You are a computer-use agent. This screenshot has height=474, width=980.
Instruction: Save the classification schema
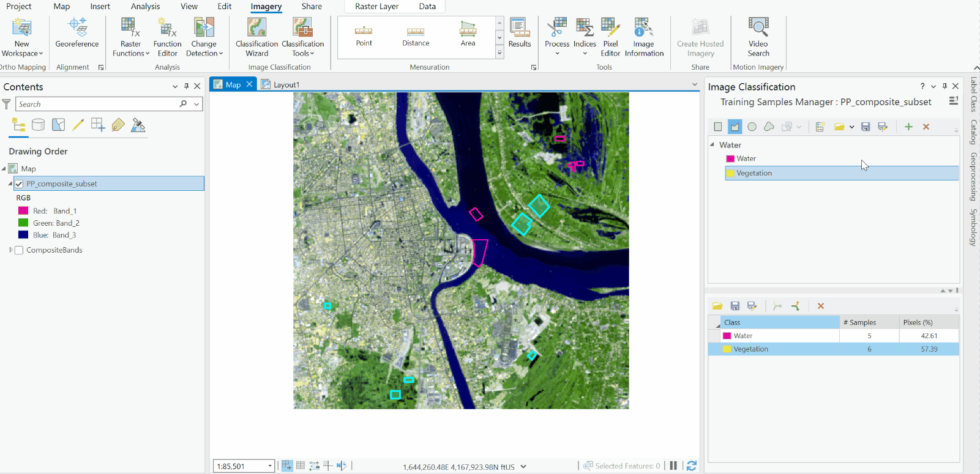click(x=866, y=127)
